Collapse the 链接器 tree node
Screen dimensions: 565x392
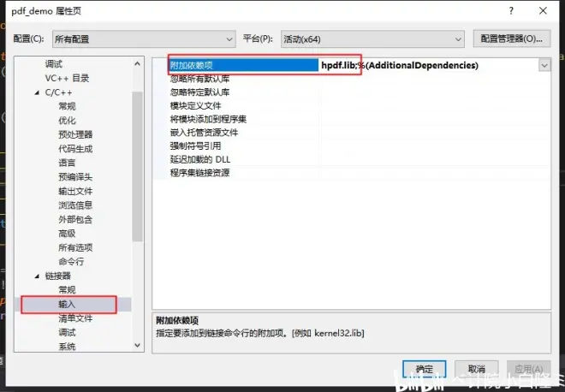(37, 276)
